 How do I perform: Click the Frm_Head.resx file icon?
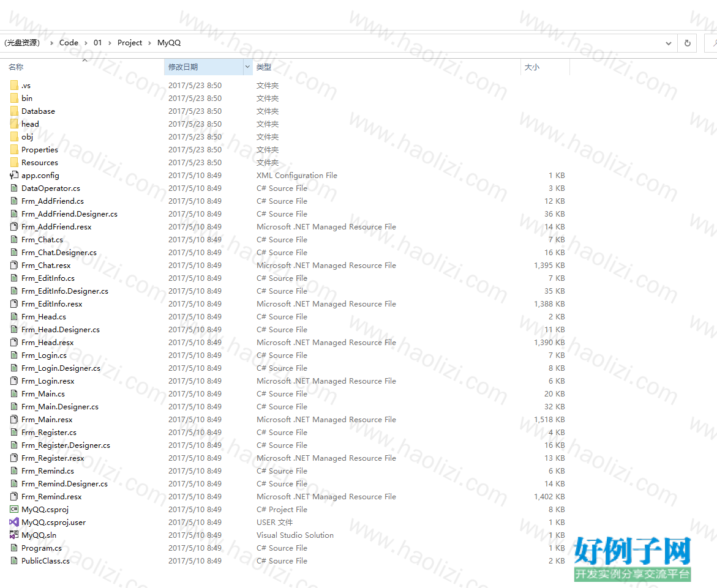coord(14,342)
